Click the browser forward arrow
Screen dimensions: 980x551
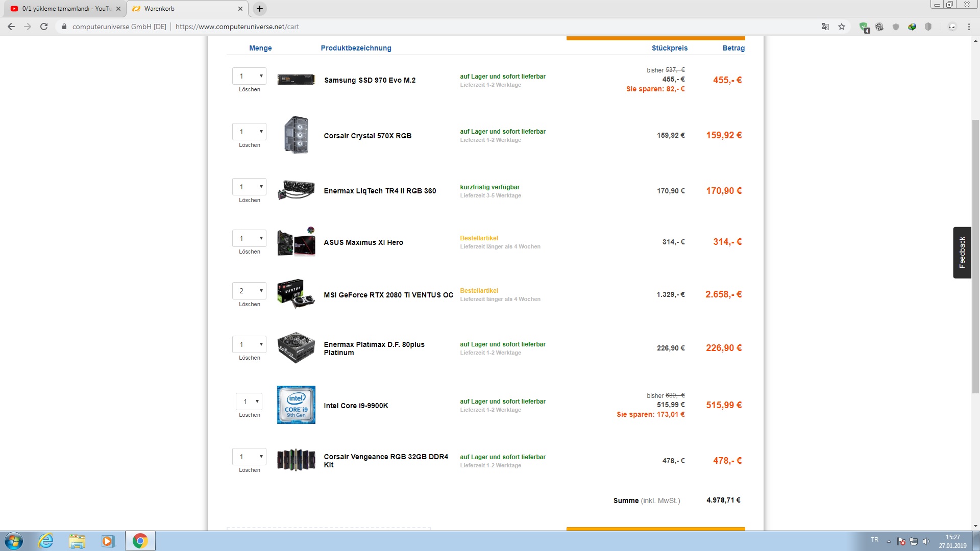coord(28,27)
